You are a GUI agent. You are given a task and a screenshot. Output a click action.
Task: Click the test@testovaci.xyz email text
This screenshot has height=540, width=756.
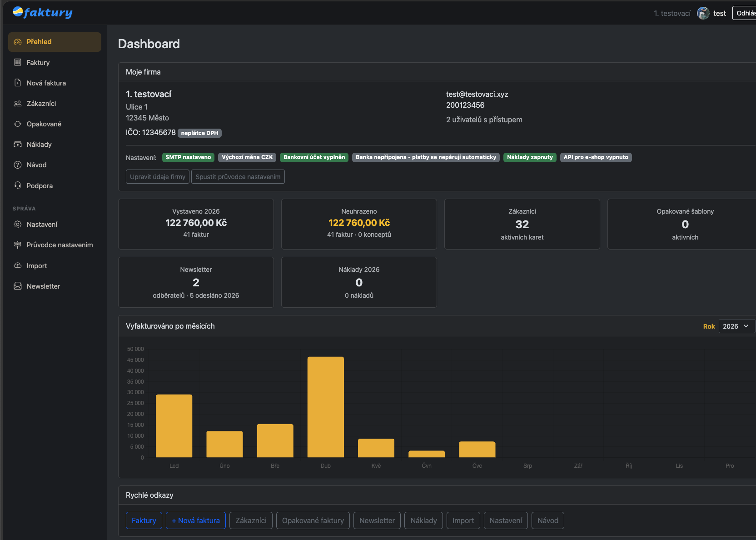[477, 94]
